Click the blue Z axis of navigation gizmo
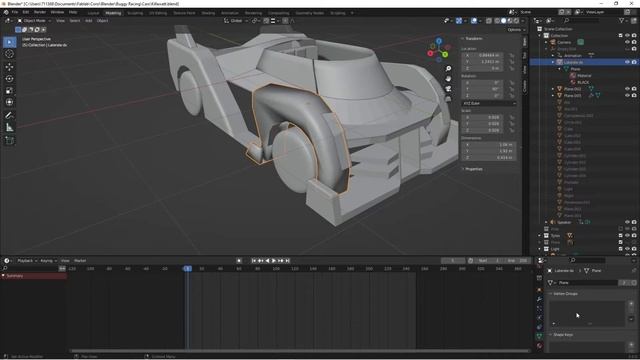The height and width of the screenshot is (360, 640). (439, 41)
